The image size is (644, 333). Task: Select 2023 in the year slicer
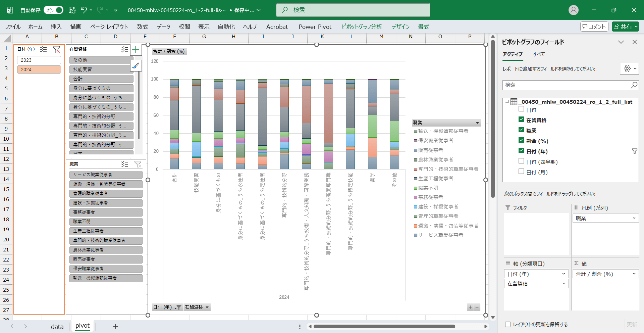pos(39,60)
